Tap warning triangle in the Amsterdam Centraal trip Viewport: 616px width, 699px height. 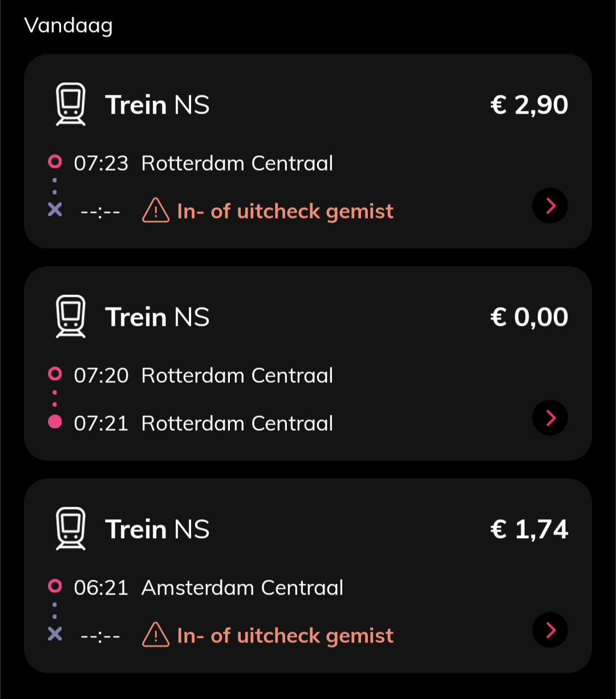156,636
